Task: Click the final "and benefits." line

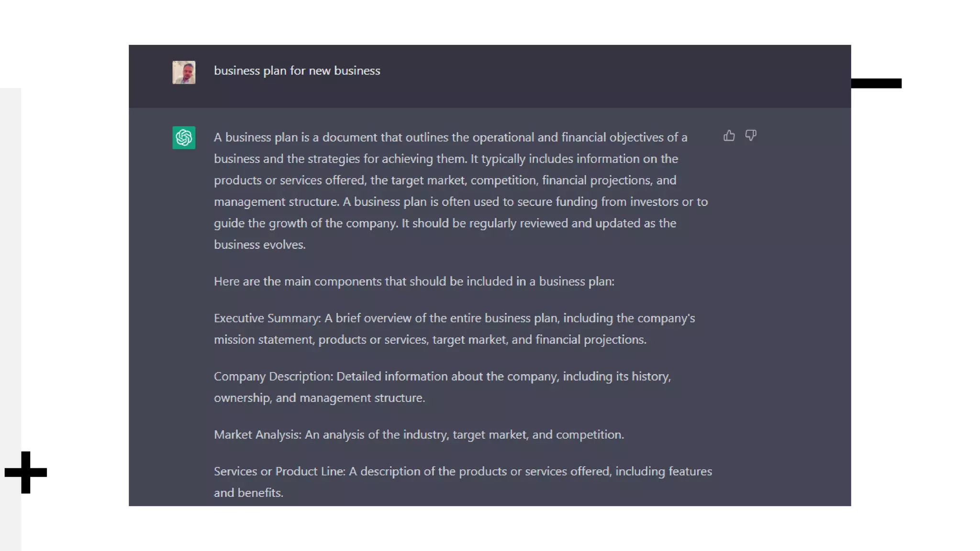Action: point(248,493)
